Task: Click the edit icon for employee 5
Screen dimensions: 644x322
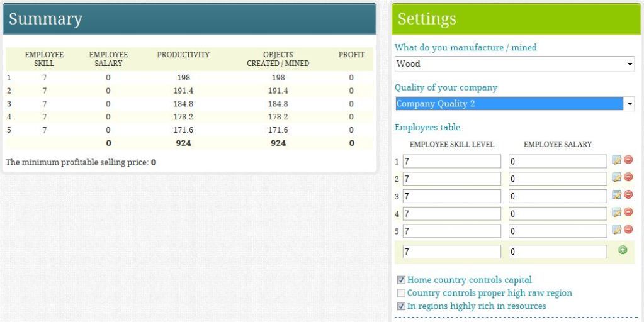Action: 617,230
